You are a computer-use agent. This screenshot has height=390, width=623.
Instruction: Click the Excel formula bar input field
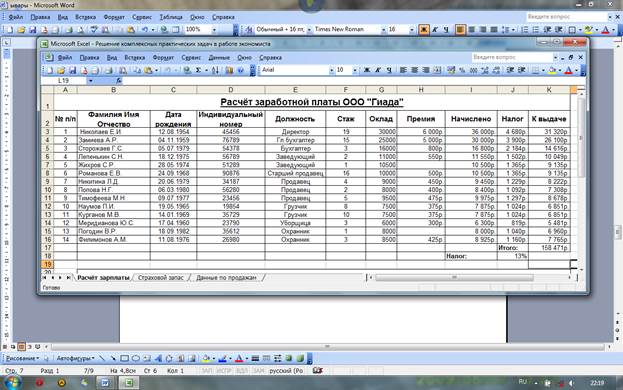point(350,81)
